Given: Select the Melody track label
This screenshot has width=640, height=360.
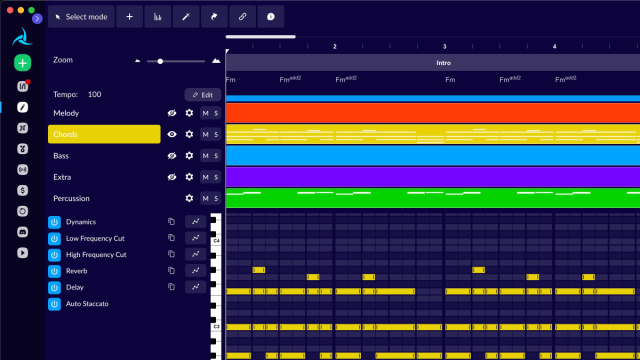Looking at the screenshot, I should tap(66, 113).
